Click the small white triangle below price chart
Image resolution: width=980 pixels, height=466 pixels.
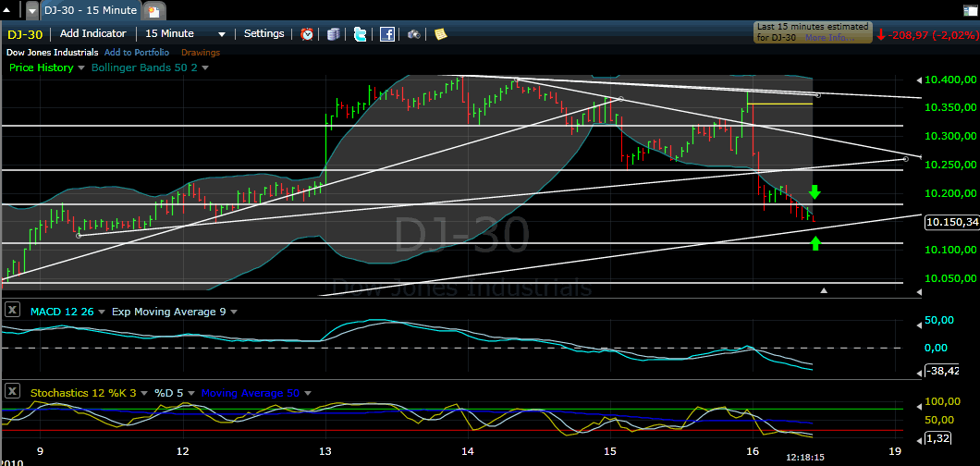point(824,289)
